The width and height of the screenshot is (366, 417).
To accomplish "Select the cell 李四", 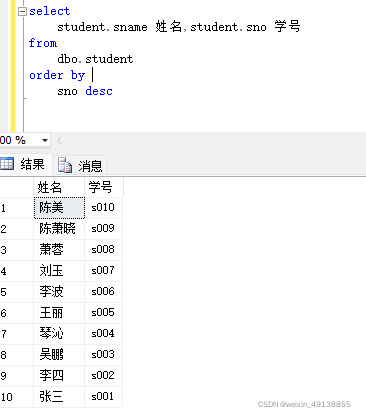I will tap(59, 376).
